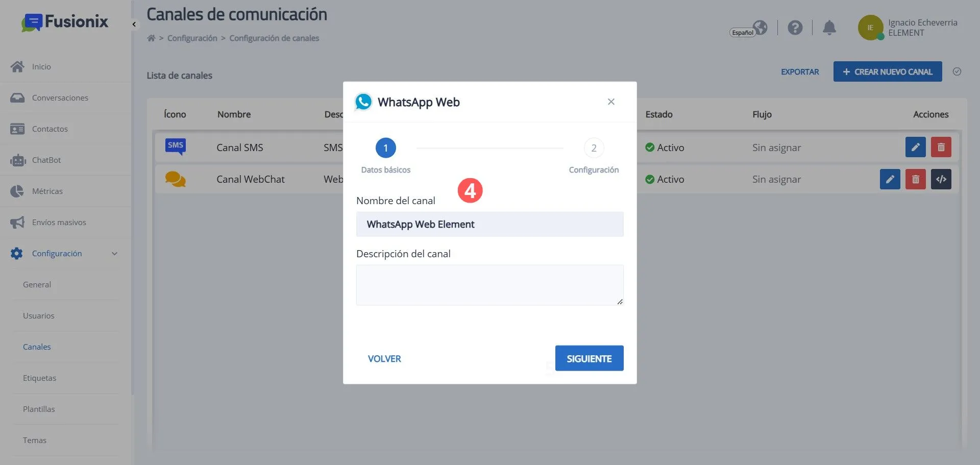Open the Canales submenu item
The height and width of the screenshot is (465, 980).
pos(37,347)
